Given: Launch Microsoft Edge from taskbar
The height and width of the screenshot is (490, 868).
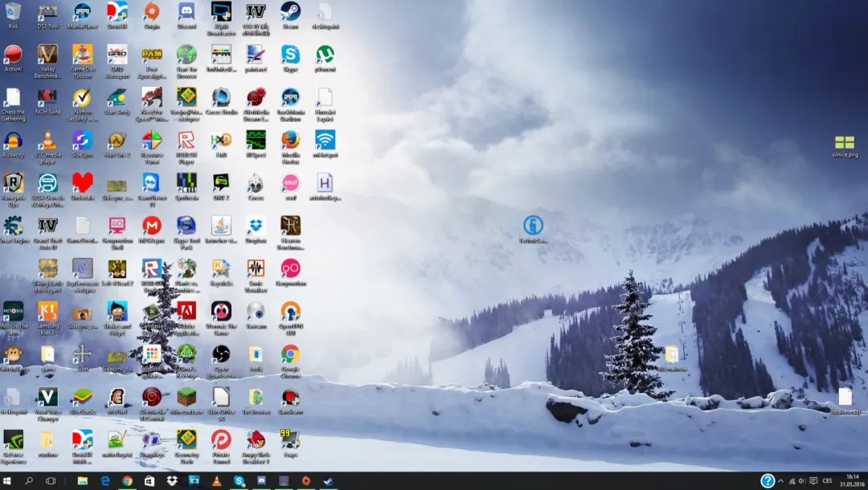Looking at the screenshot, I should (x=104, y=481).
